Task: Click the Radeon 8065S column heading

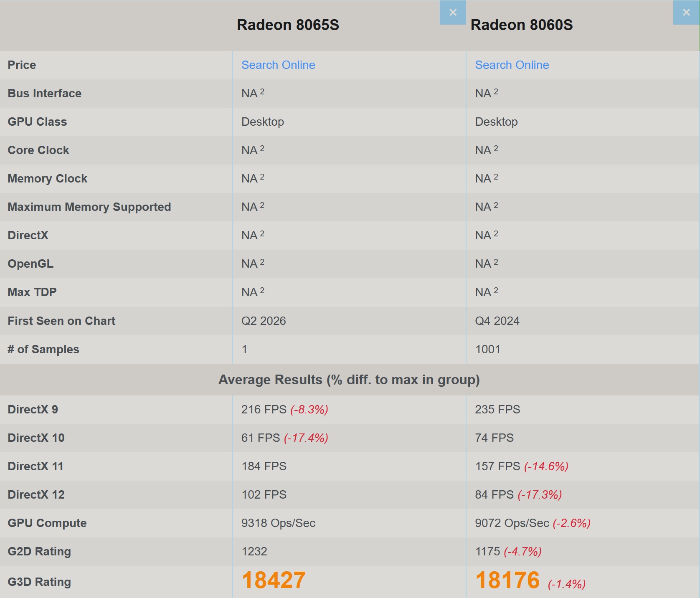Action: (288, 25)
